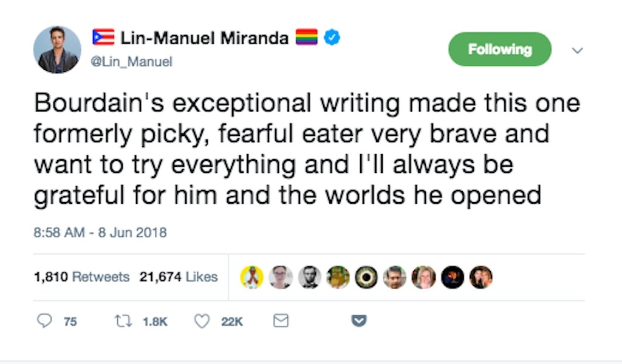Click the Puerto Rico flag emoji near the name
The height and width of the screenshot is (364, 622).
coord(102,36)
